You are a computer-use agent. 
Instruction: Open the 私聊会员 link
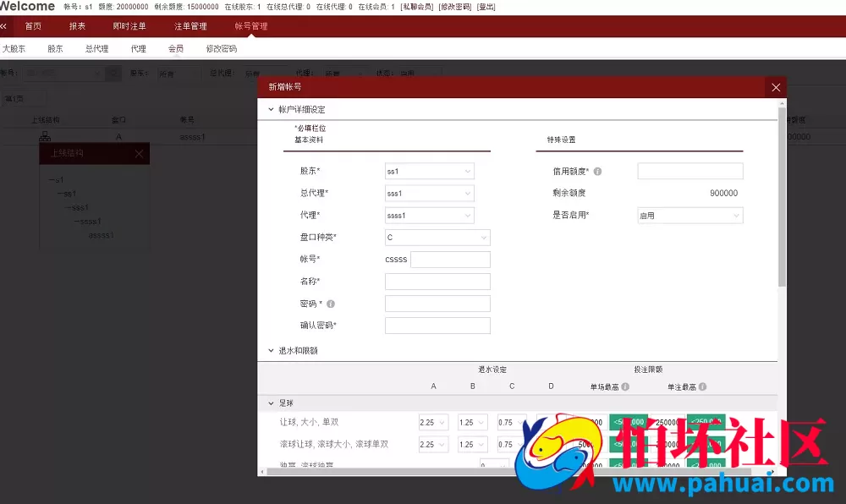point(415,7)
